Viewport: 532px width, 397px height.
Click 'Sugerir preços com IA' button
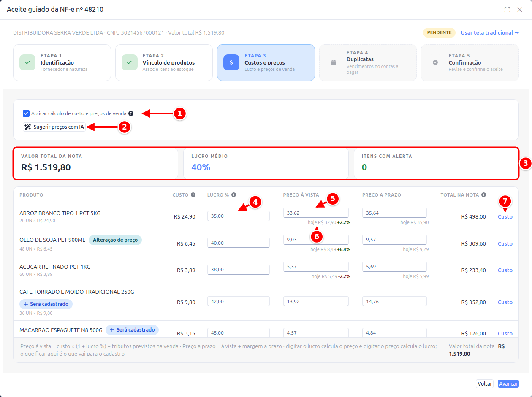54,127
